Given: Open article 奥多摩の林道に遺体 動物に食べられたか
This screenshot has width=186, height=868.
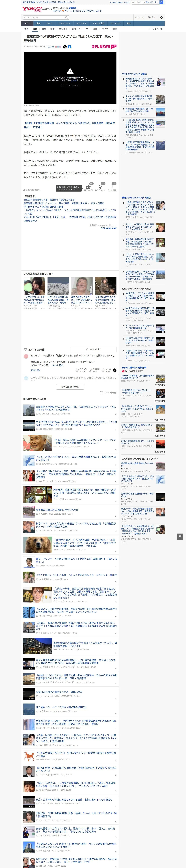Looking at the screenshot, I should pos(57,510).
